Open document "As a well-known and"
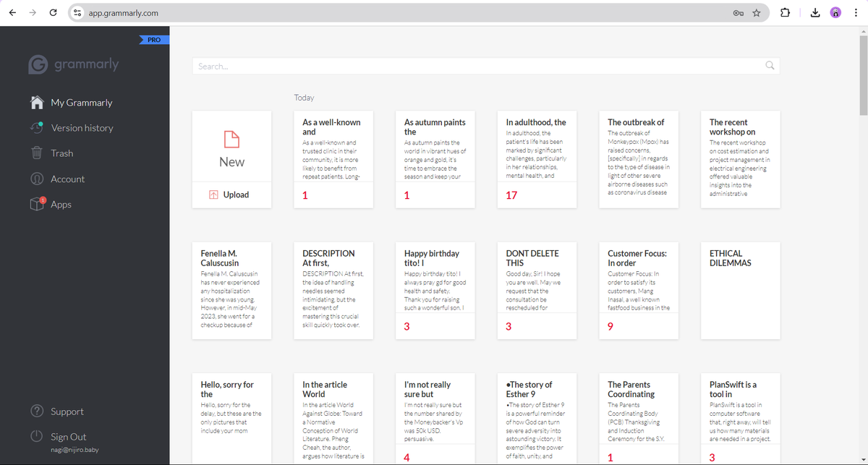868x465 pixels. pos(333,159)
